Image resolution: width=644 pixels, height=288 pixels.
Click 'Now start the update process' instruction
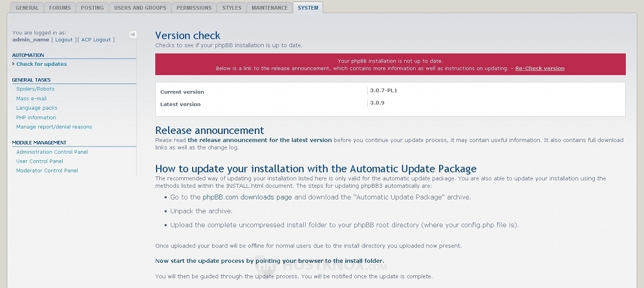(x=270, y=261)
